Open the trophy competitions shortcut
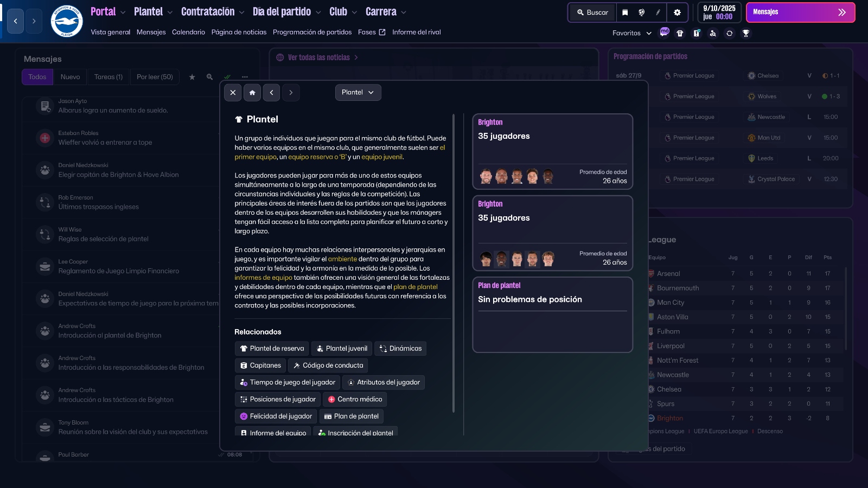The image size is (868, 488). [746, 34]
